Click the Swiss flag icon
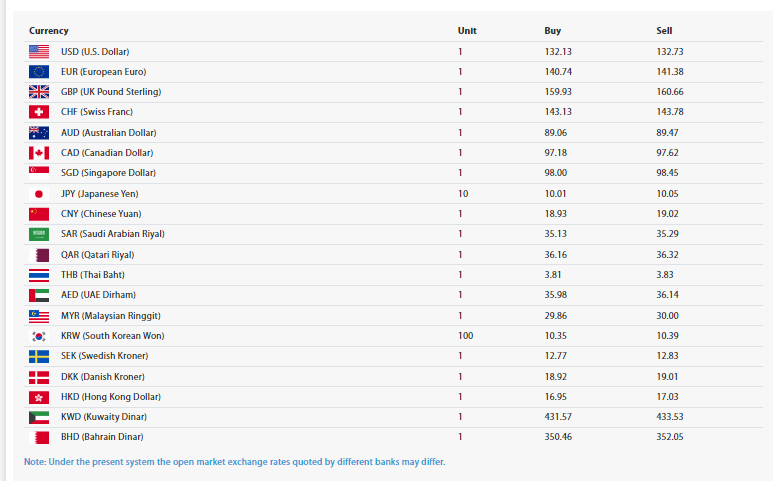 (x=39, y=112)
